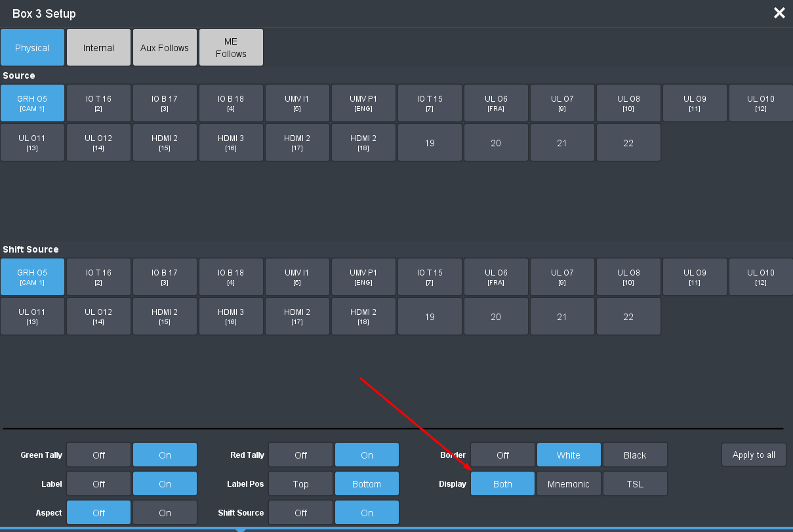Select source 22 in Shift Source
The width and height of the screenshot is (793, 532).
click(x=628, y=316)
